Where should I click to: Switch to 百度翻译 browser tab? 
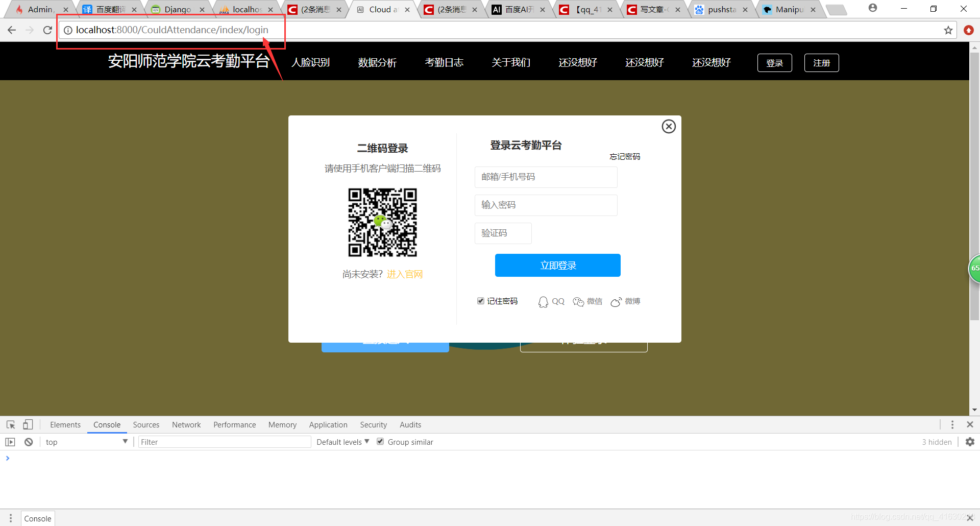point(110,9)
